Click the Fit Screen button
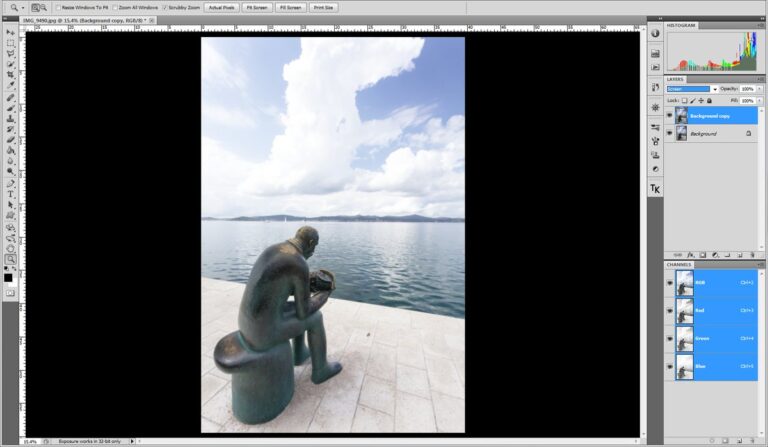Image resolution: width=768 pixels, height=447 pixels. [x=257, y=8]
